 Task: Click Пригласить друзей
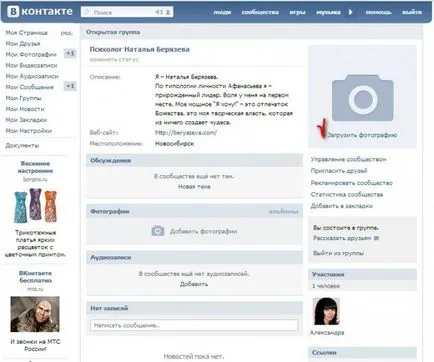click(339, 171)
